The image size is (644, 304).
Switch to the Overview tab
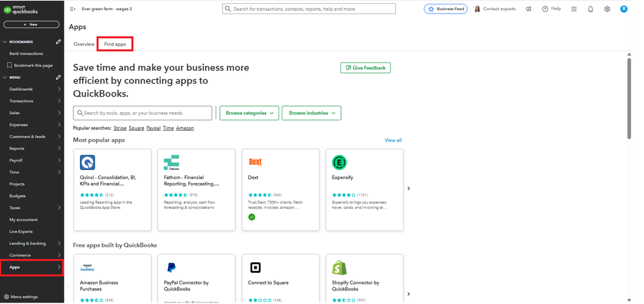click(84, 44)
